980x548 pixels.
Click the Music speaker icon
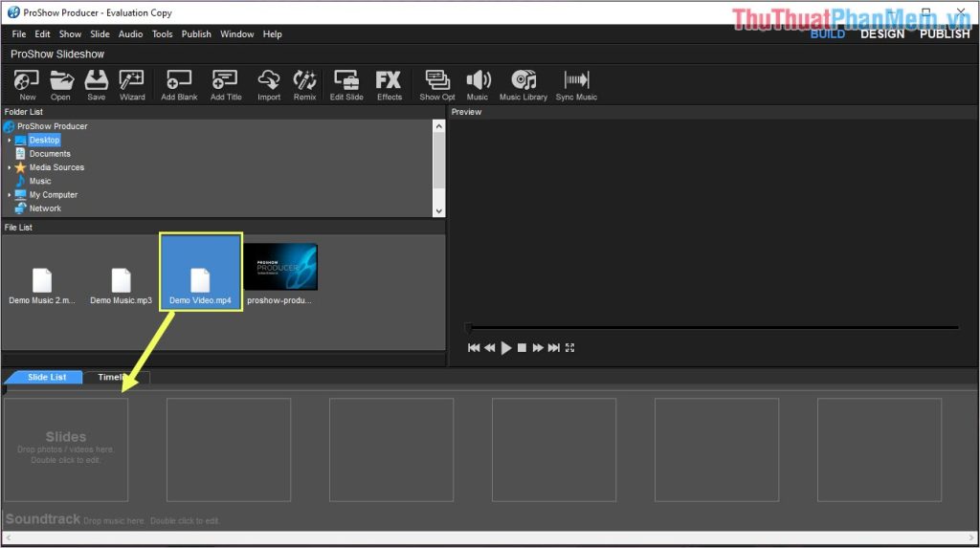pos(478,85)
